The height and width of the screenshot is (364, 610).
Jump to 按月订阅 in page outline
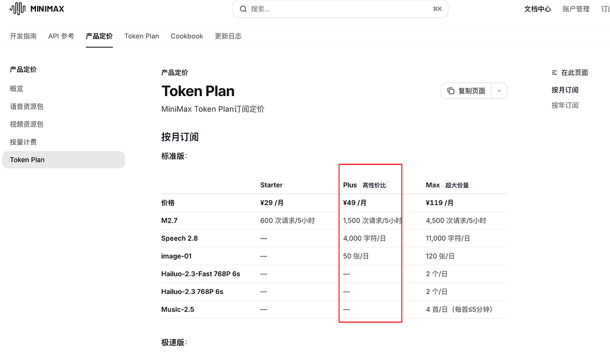(x=565, y=90)
